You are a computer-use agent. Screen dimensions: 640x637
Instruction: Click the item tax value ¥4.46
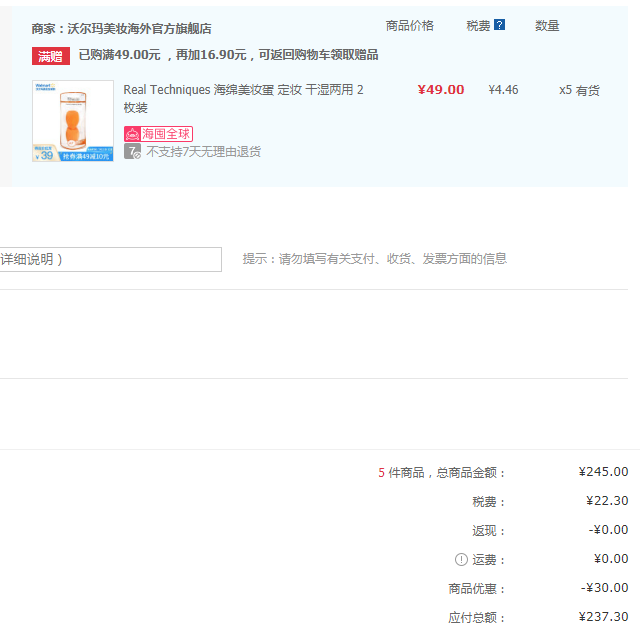pyautogui.click(x=503, y=90)
